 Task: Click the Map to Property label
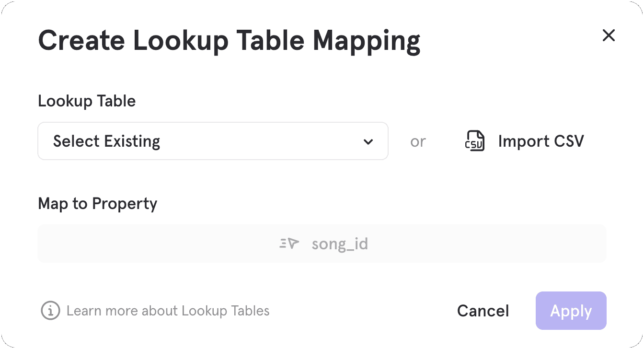point(97,204)
